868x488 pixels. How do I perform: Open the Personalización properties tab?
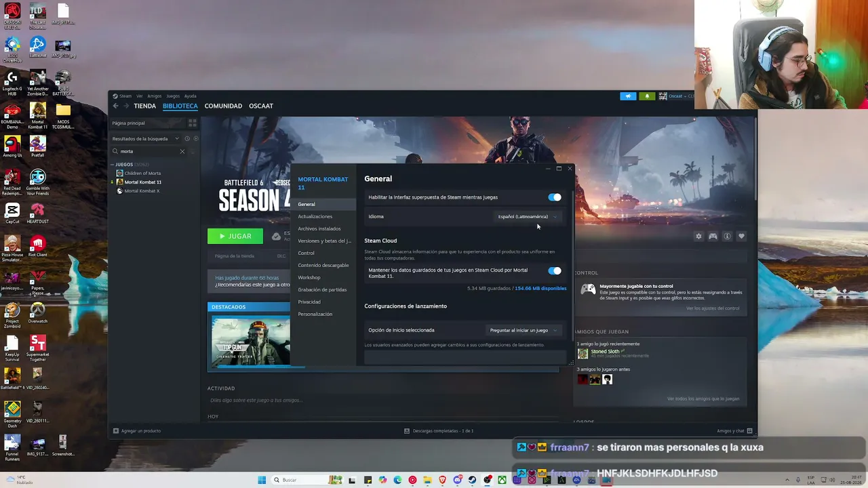pos(315,314)
